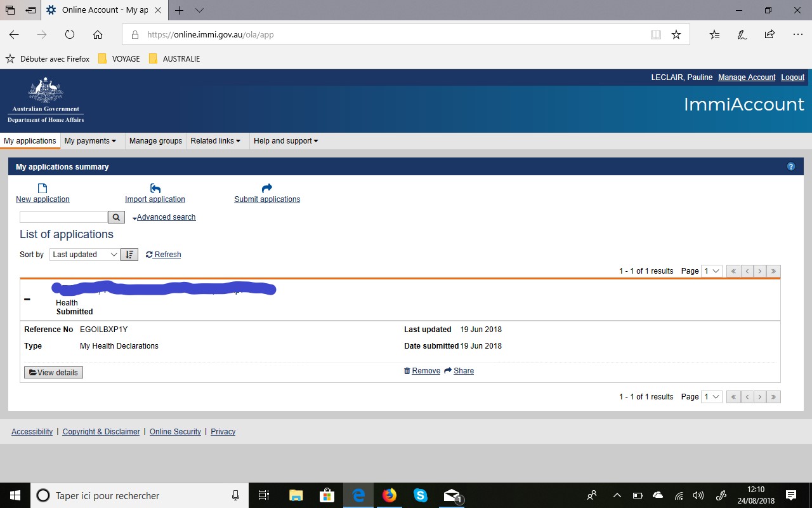This screenshot has width=812, height=508.
Task: Click the New application document icon
Action: [x=43, y=188]
